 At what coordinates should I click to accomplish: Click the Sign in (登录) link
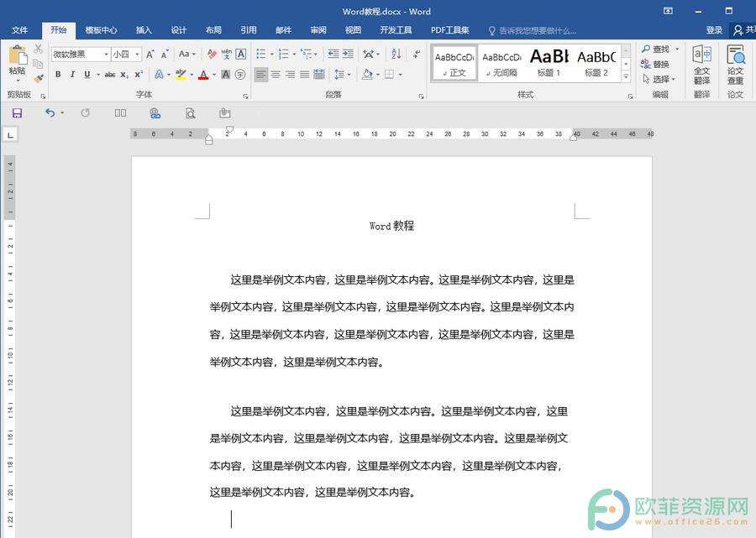714,30
